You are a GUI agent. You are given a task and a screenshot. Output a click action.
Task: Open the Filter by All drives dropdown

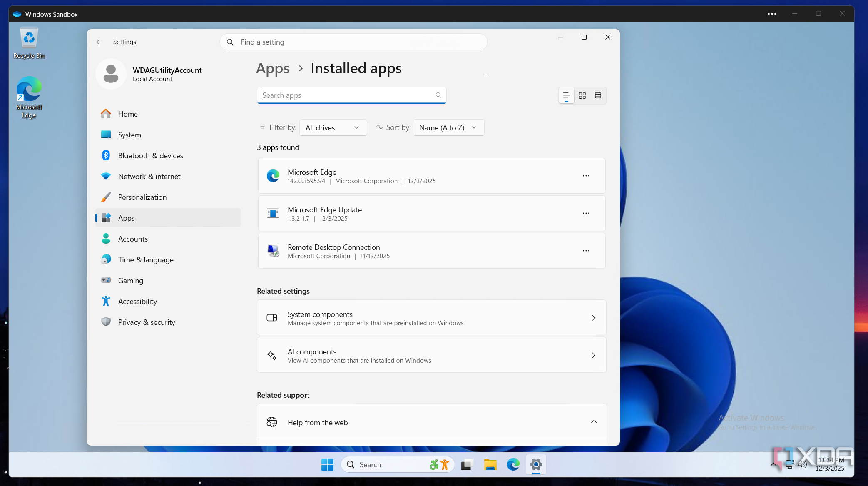click(x=333, y=128)
